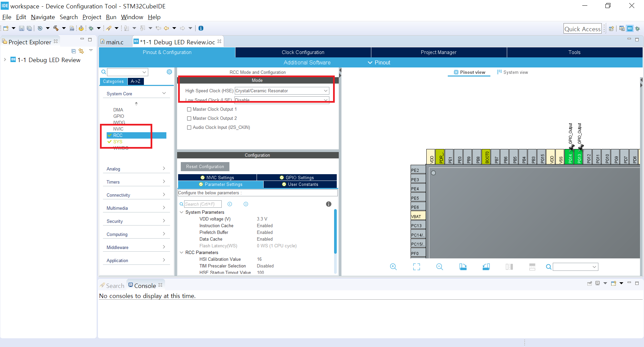Image resolution: width=644 pixels, height=347 pixels.
Task: Enable Master Clock Output 1
Action: pos(189,109)
